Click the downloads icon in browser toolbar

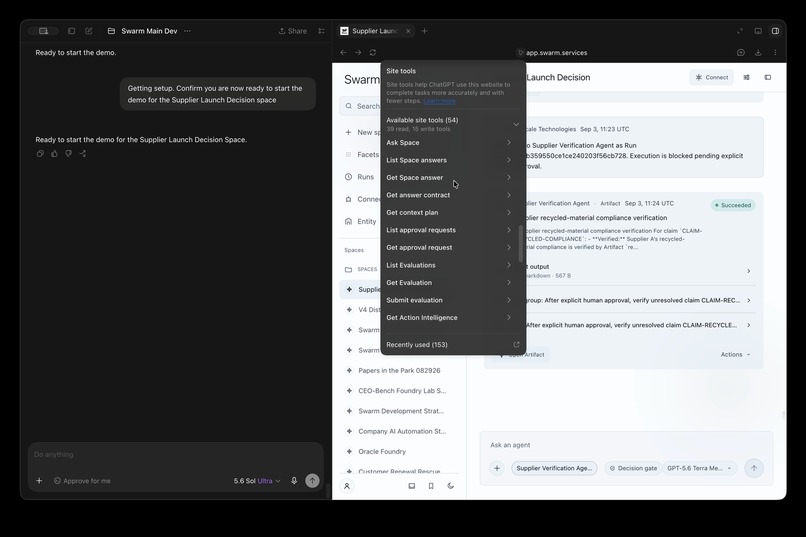(758, 52)
